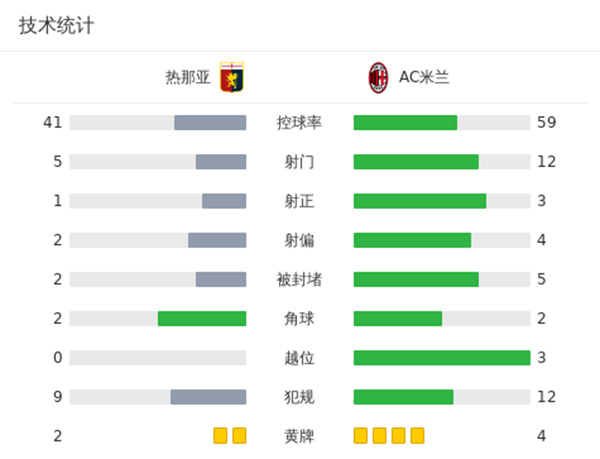Click the Genoa team crest icon
Screen dimensions: 600x459
point(232,77)
